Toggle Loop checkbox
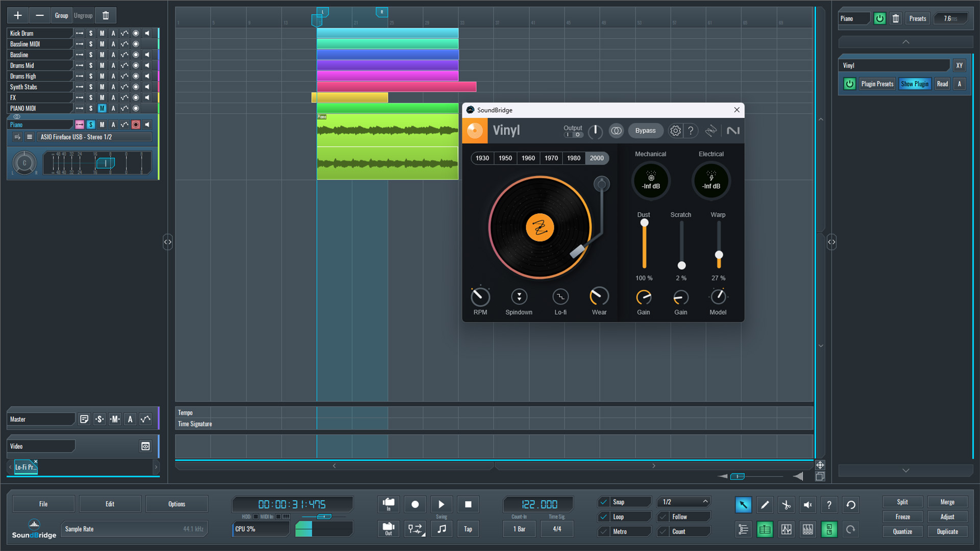 (x=604, y=517)
